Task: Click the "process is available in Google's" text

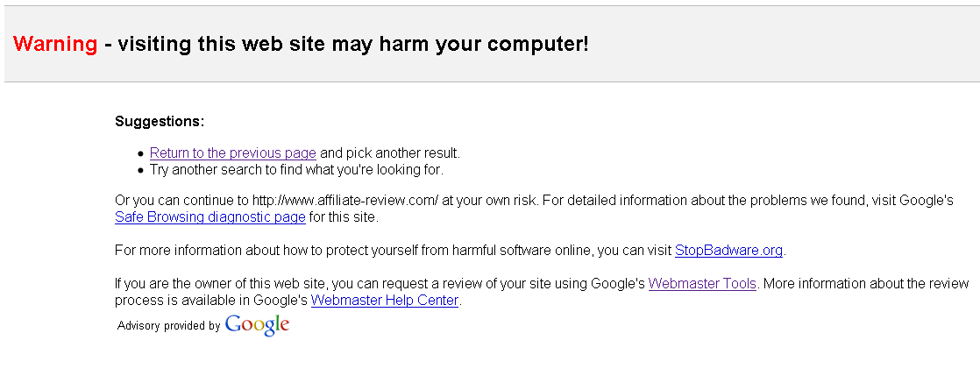Action: (210, 301)
